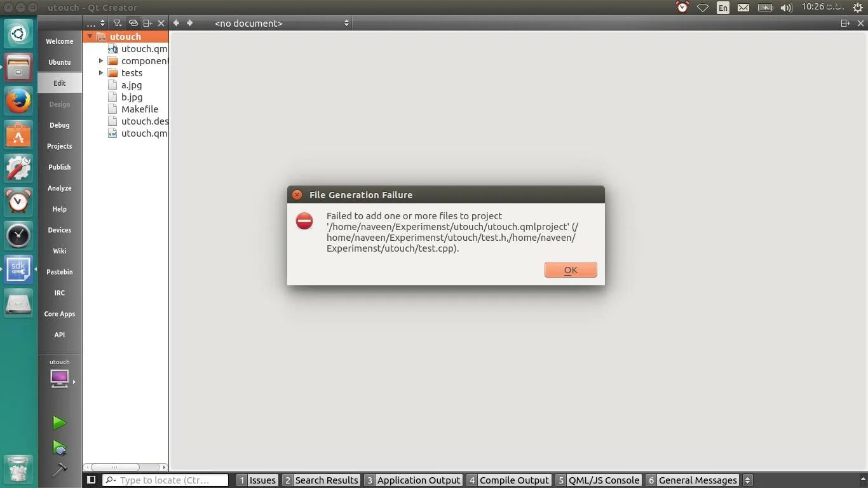Image resolution: width=868 pixels, height=488 pixels.
Task: Select the Edit mode
Action: [x=59, y=83]
